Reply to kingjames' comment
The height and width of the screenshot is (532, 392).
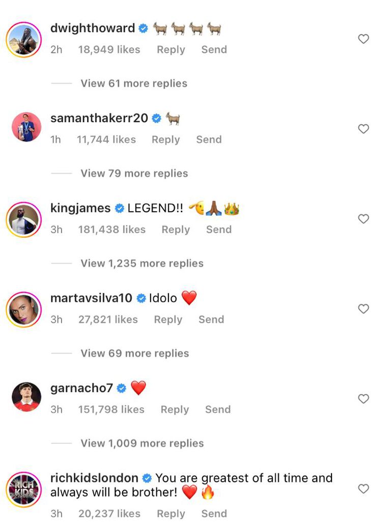pyautogui.click(x=176, y=230)
